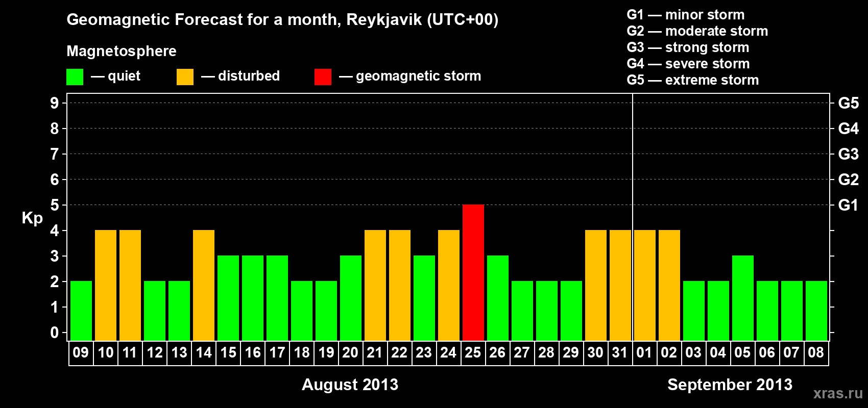The image size is (868, 408).
Task: Select the orange bar for August 10
Action: coord(106,285)
